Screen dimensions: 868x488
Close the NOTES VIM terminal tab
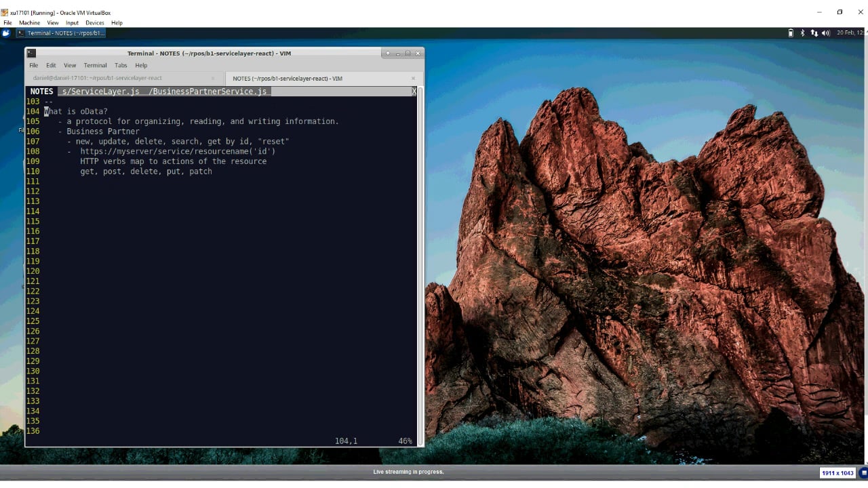(413, 78)
